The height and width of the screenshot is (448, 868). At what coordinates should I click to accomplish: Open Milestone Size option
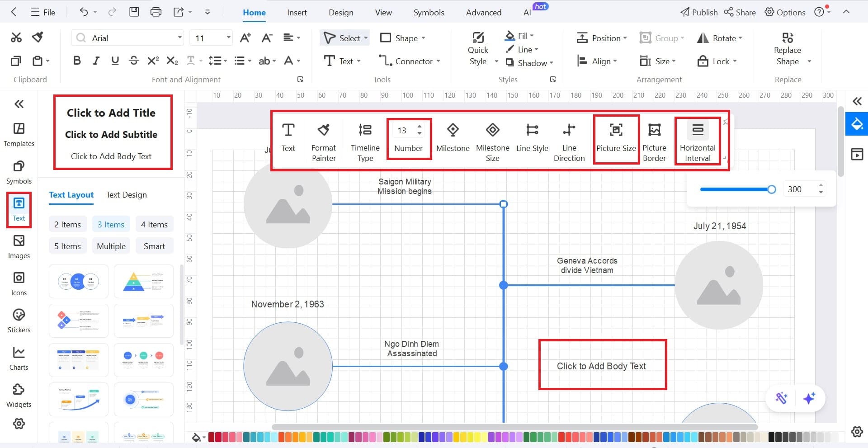pyautogui.click(x=493, y=141)
